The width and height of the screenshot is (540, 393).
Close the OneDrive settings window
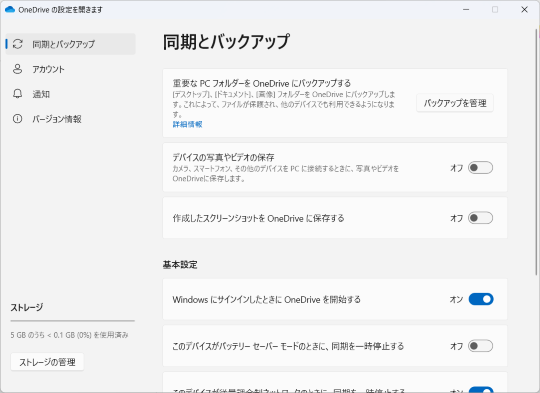524,10
